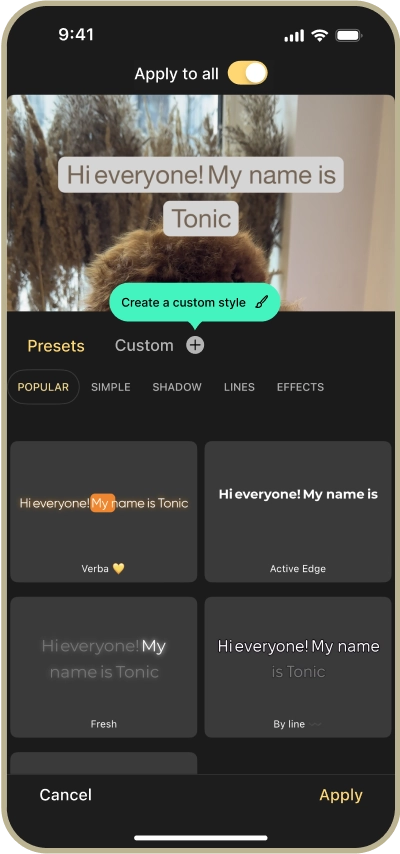Filter presets by SHADOW category

(177, 387)
